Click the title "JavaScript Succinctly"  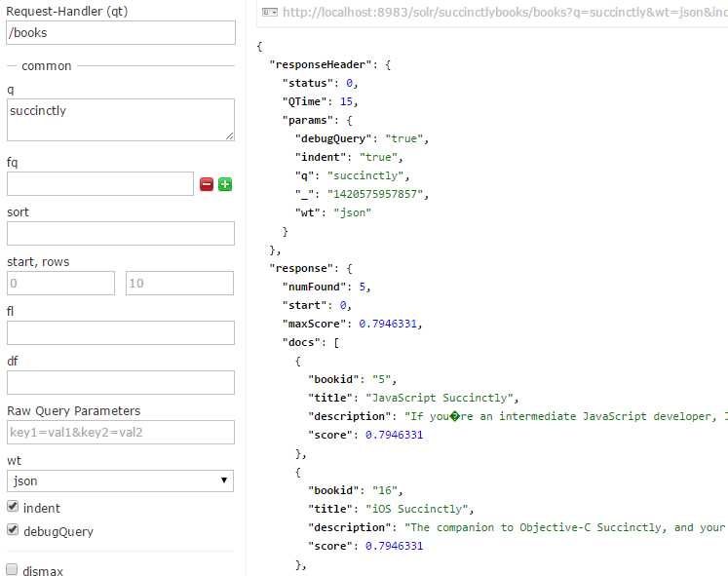pos(440,398)
